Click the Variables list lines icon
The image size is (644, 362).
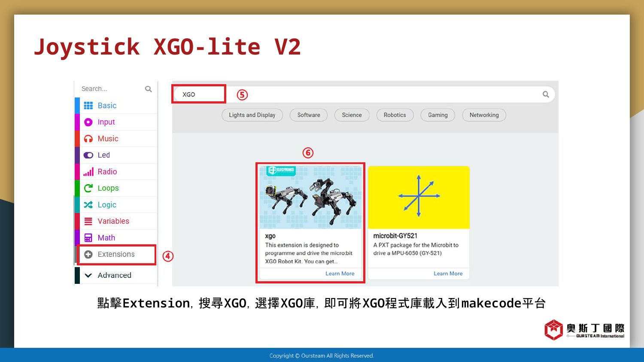tap(88, 221)
